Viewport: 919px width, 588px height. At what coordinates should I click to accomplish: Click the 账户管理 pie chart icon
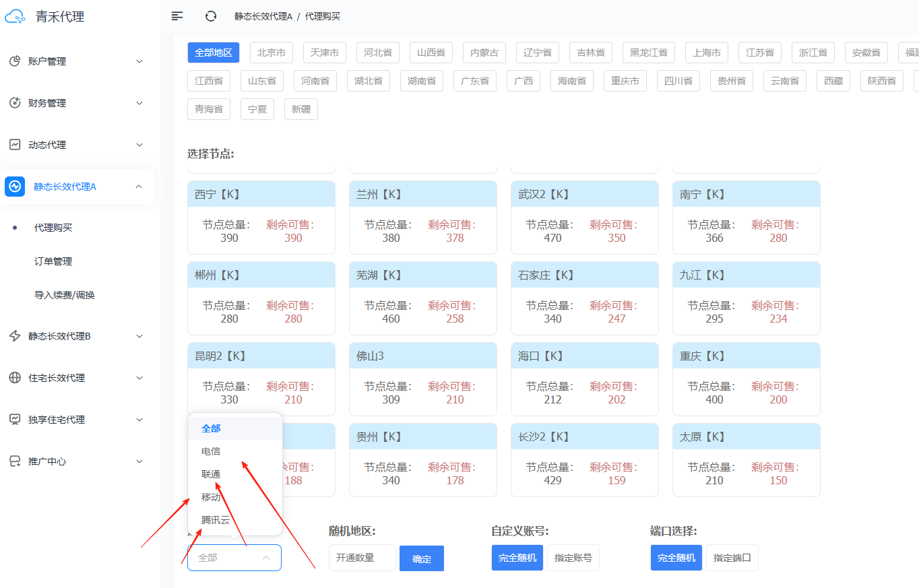pos(15,61)
